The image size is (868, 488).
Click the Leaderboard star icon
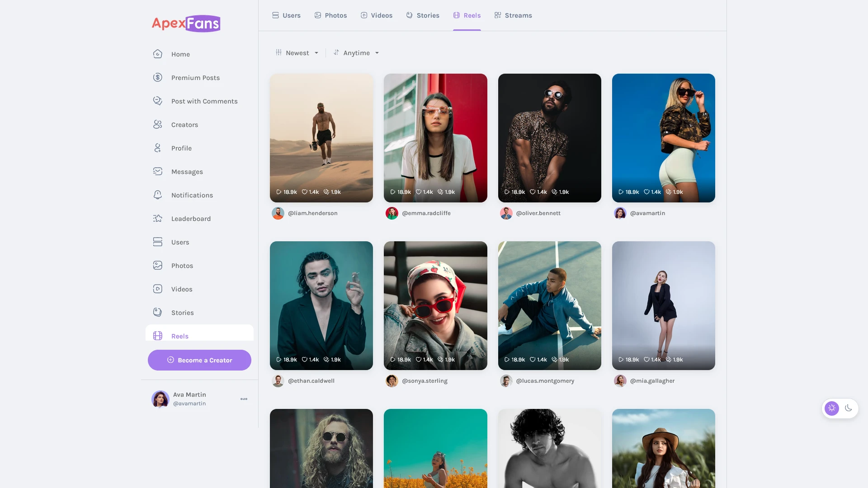point(157,219)
